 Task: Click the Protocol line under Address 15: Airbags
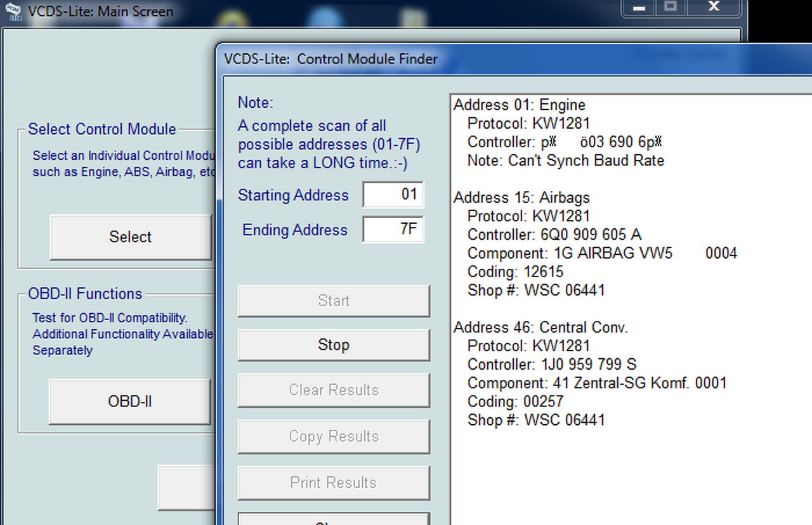(x=528, y=216)
